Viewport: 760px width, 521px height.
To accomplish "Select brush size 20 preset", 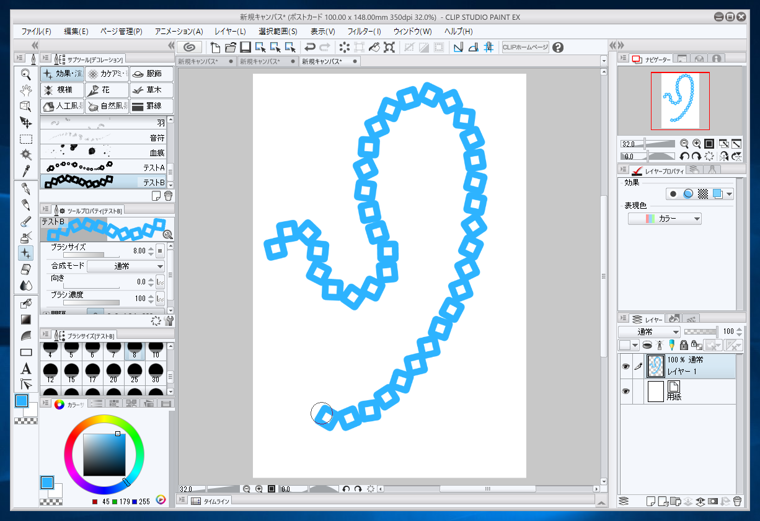I will click(x=113, y=372).
